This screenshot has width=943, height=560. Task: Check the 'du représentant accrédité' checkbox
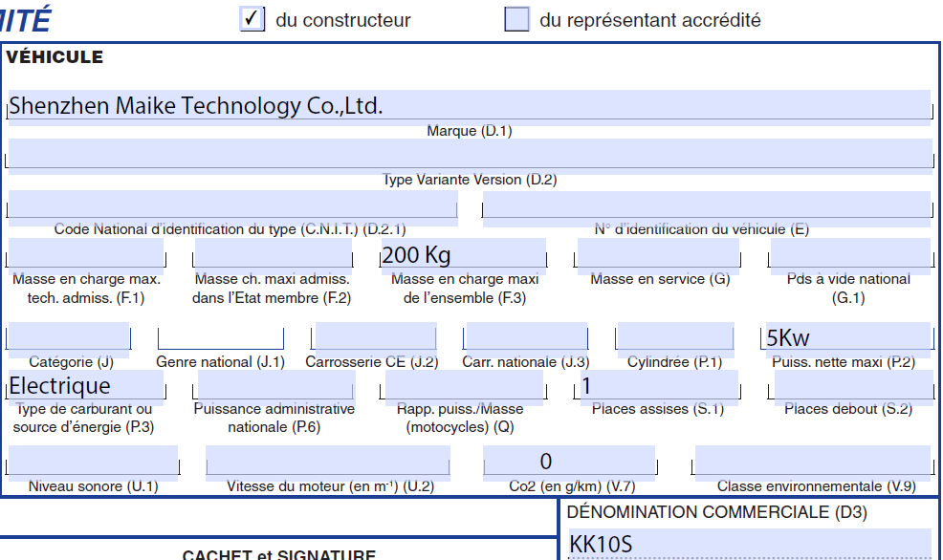[x=517, y=18]
